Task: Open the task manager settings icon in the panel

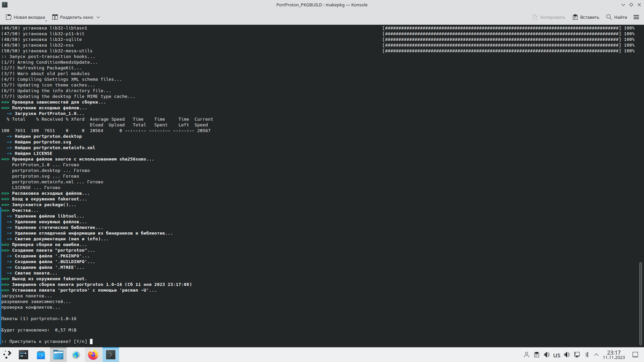Action: pos(24,354)
